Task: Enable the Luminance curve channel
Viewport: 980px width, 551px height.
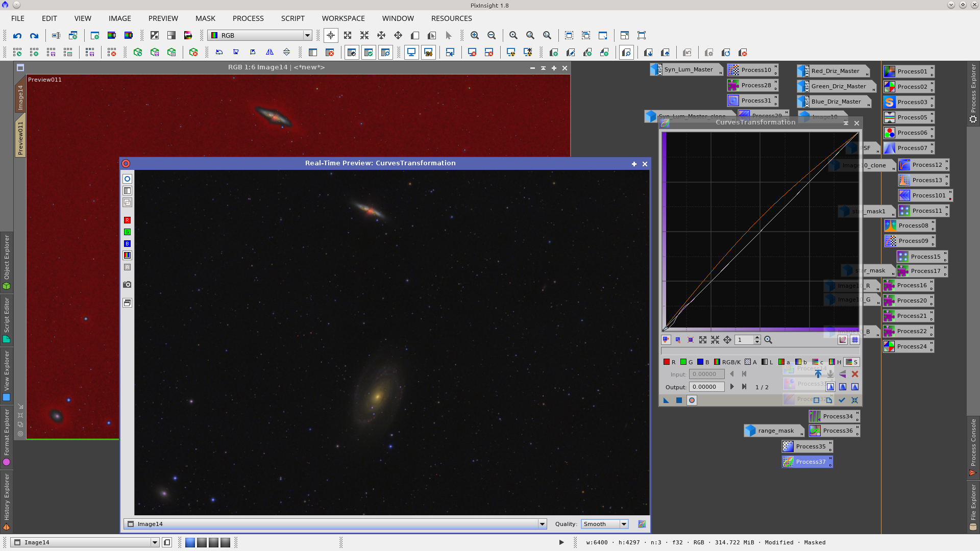Action: pyautogui.click(x=765, y=362)
